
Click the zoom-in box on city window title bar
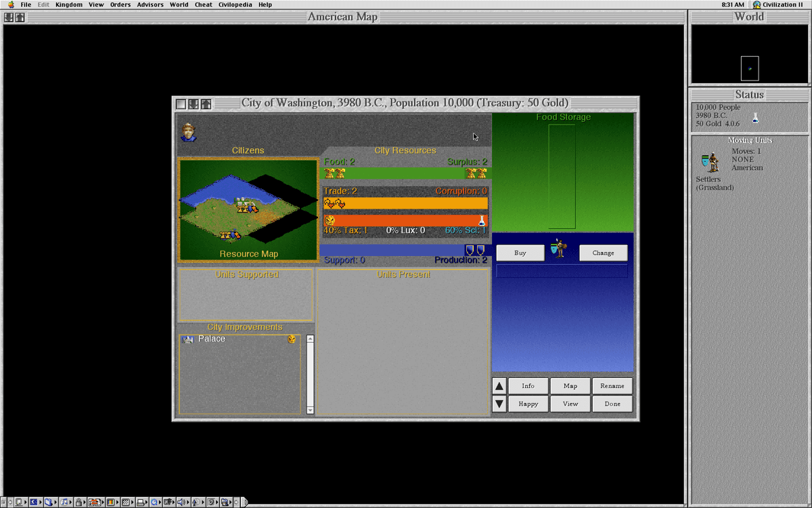206,104
